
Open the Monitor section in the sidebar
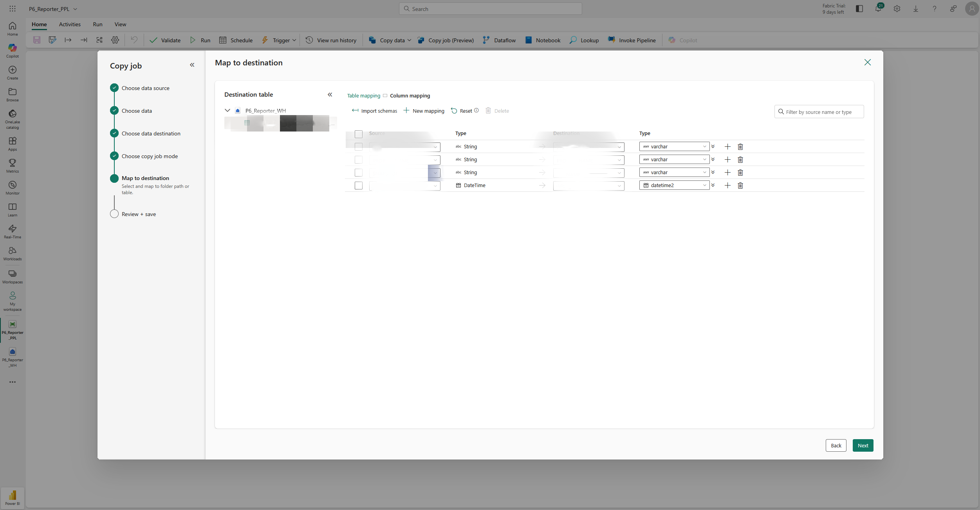pos(12,187)
